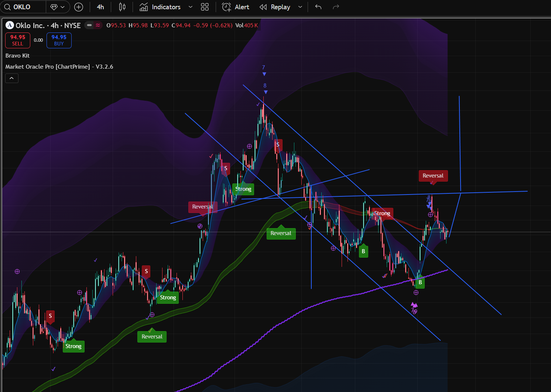Undo the last chart action

tap(318, 7)
